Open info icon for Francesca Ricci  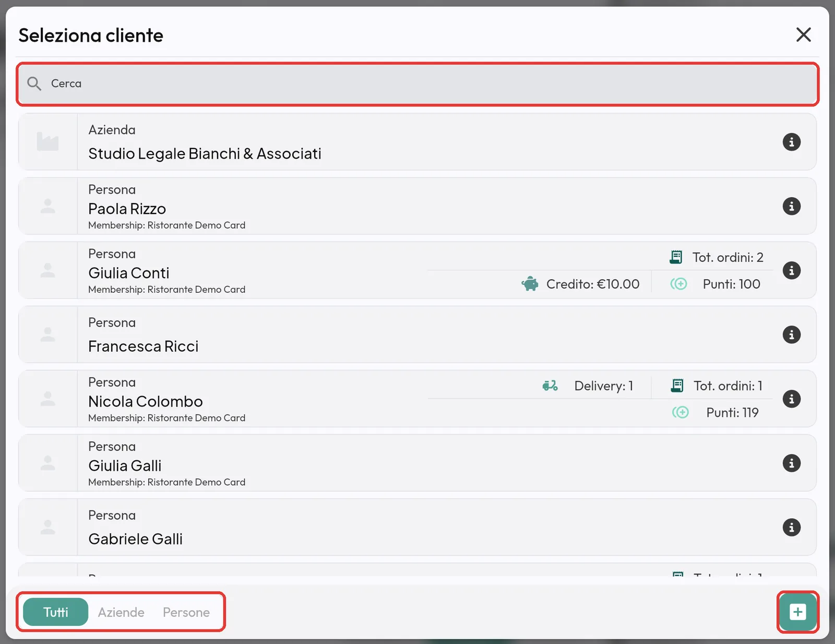click(x=791, y=335)
